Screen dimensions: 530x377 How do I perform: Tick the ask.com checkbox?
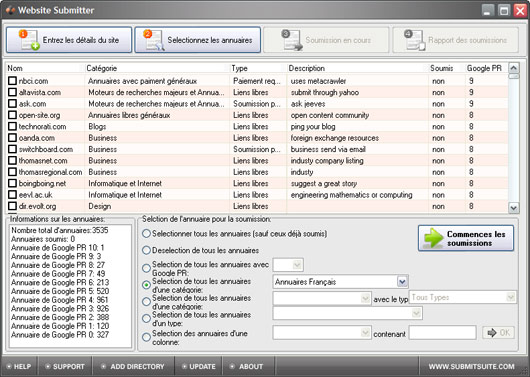pos(13,104)
